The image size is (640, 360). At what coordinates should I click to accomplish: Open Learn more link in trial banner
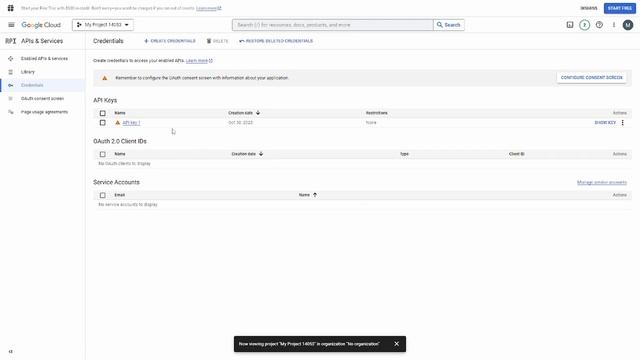point(209,8)
